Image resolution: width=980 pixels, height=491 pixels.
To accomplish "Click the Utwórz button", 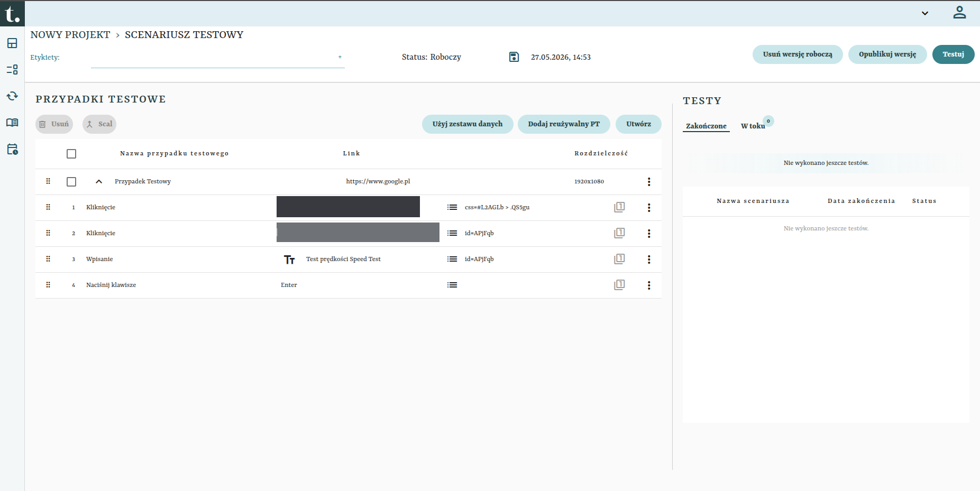I will point(638,124).
